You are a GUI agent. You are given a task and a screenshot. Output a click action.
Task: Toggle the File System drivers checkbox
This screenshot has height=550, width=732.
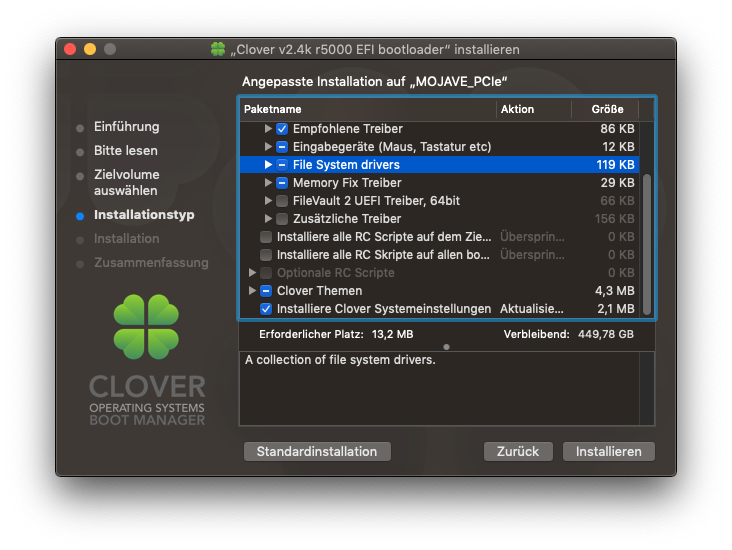coord(282,165)
